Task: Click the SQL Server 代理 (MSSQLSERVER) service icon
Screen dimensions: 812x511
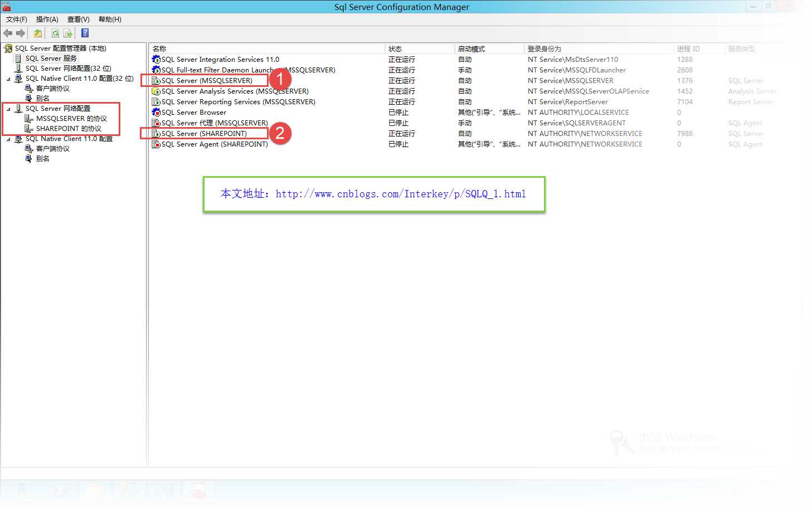Action: pyautogui.click(x=156, y=123)
